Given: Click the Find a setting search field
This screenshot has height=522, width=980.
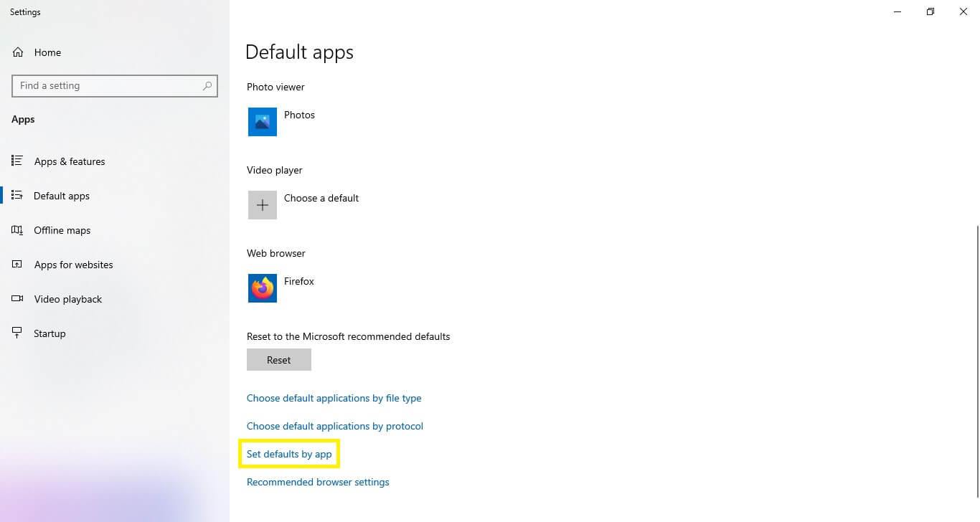Looking at the screenshot, I should pyautogui.click(x=115, y=85).
